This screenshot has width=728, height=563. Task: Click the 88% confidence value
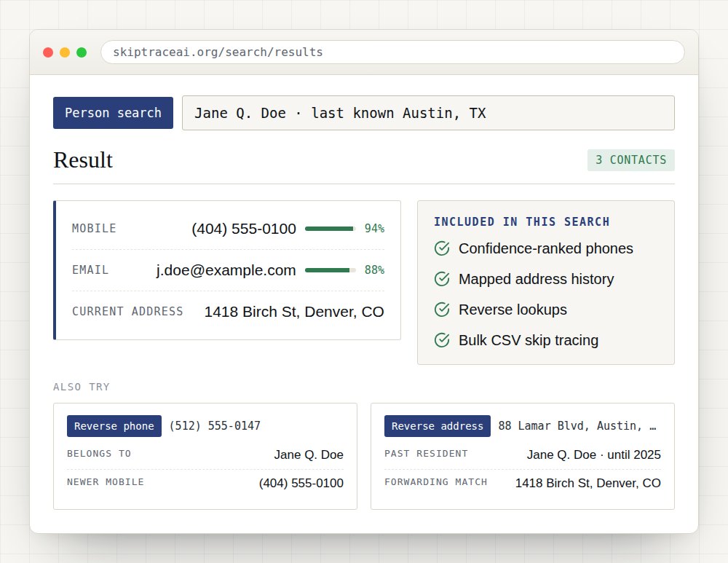[x=374, y=270]
